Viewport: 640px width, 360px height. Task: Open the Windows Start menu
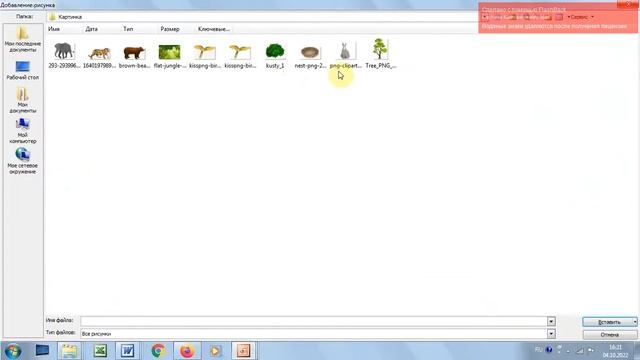coord(13,351)
